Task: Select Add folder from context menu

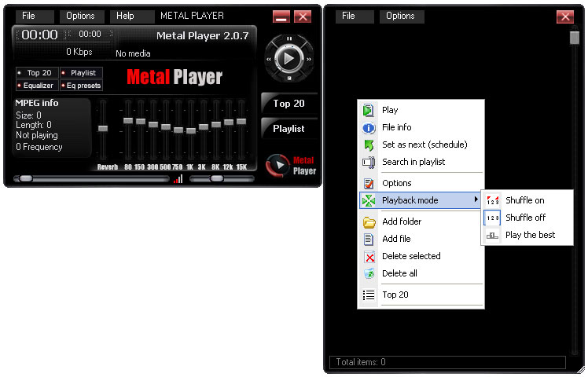Action: point(421,221)
